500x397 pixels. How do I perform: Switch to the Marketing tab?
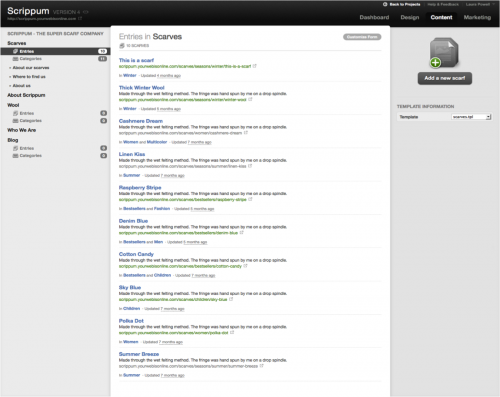477,17
